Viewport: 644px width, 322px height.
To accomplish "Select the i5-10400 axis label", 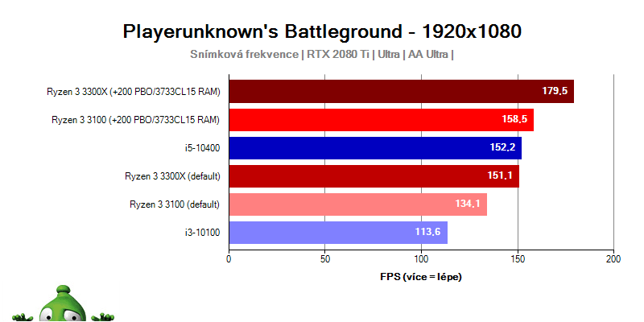I will [x=204, y=148].
